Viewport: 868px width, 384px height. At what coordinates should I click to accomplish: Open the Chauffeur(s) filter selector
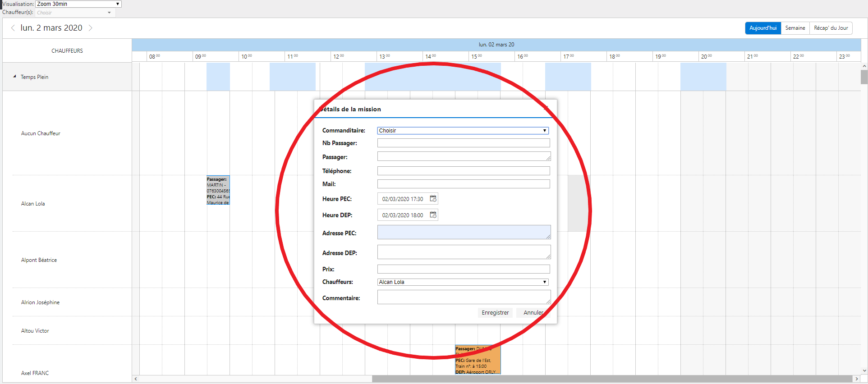point(74,13)
